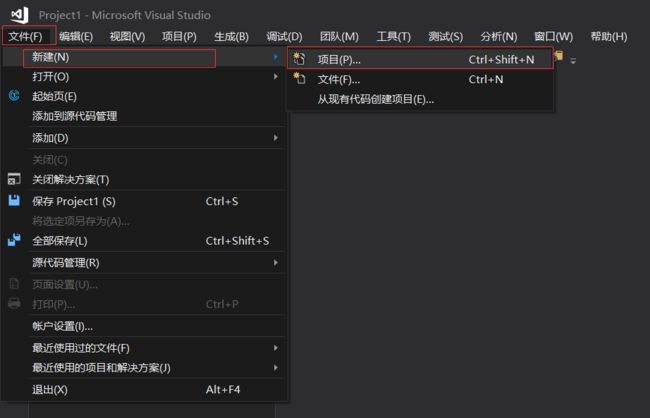
Task: Open the 测试(S) menu
Action: [x=446, y=36]
